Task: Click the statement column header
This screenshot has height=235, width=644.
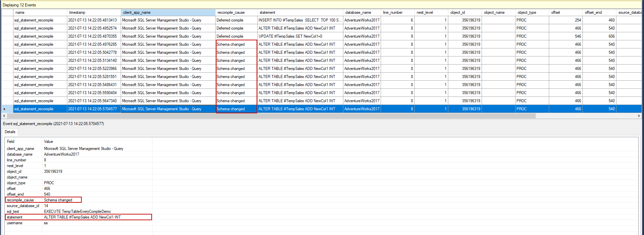Action: (300, 12)
